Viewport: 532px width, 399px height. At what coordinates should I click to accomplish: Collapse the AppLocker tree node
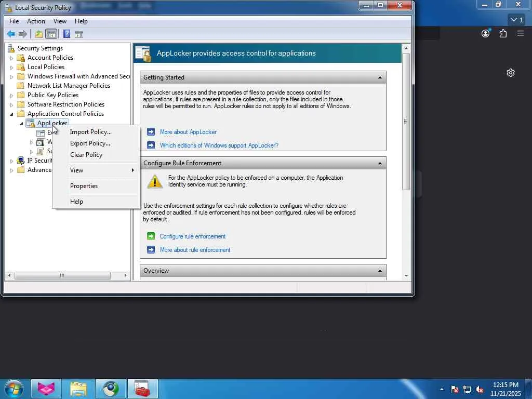tap(21, 124)
